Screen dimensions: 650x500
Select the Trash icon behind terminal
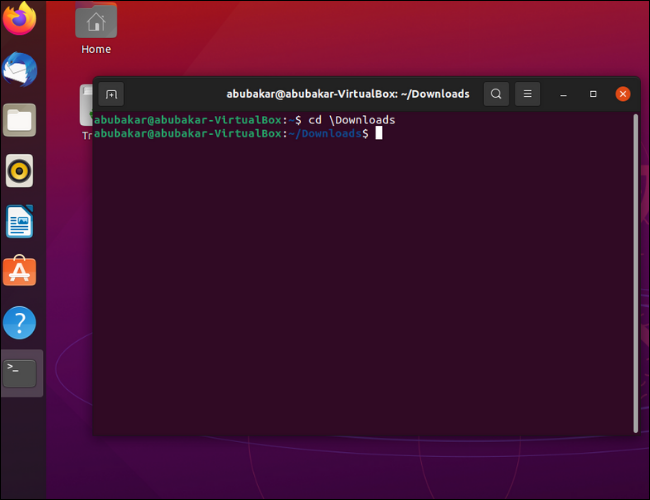click(x=86, y=105)
